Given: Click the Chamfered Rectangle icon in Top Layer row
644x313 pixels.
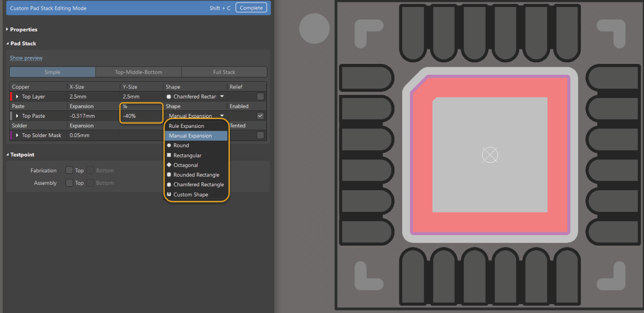Looking at the screenshot, I should point(168,96).
